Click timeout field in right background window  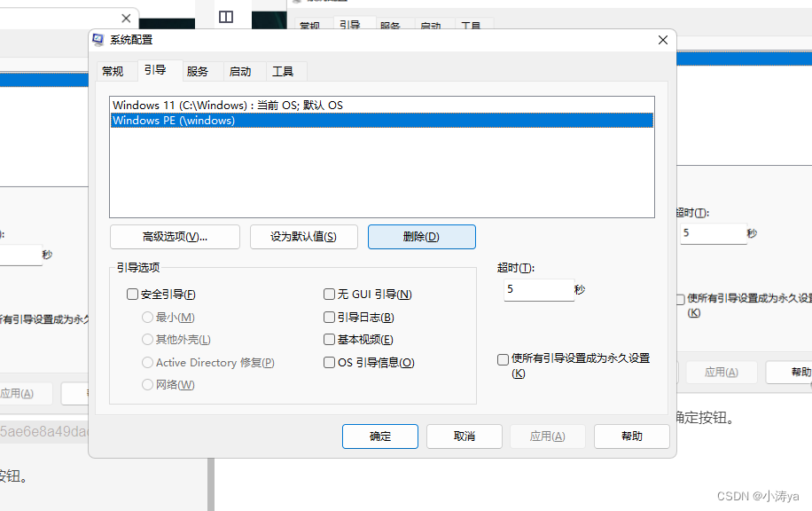coord(713,233)
